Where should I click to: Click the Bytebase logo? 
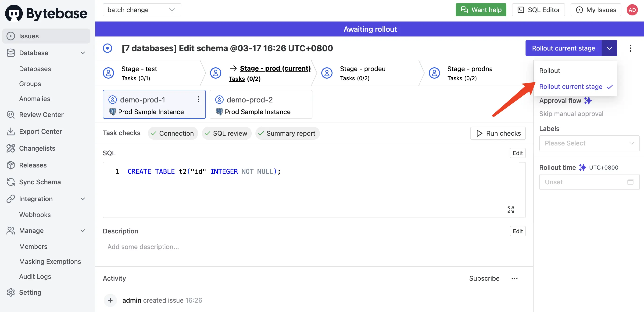pos(46,13)
